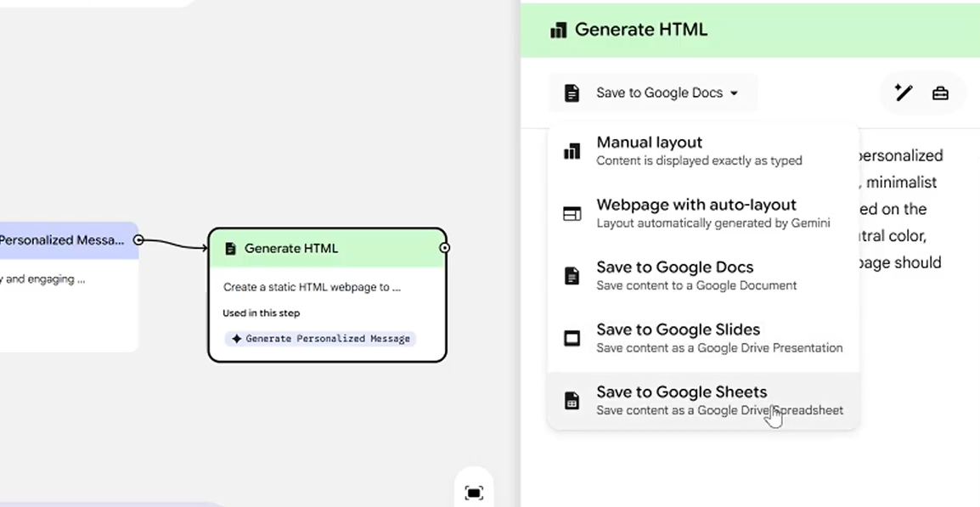Click the Manual layout chart icon

pyautogui.click(x=572, y=151)
